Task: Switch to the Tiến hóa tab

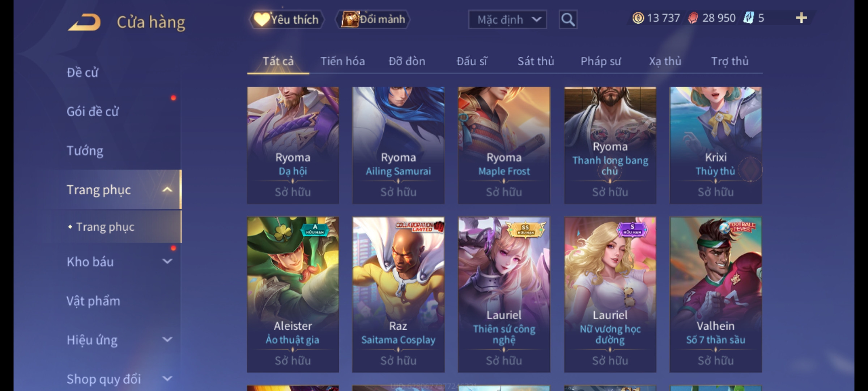Action: pyautogui.click(x=342, y=61)
